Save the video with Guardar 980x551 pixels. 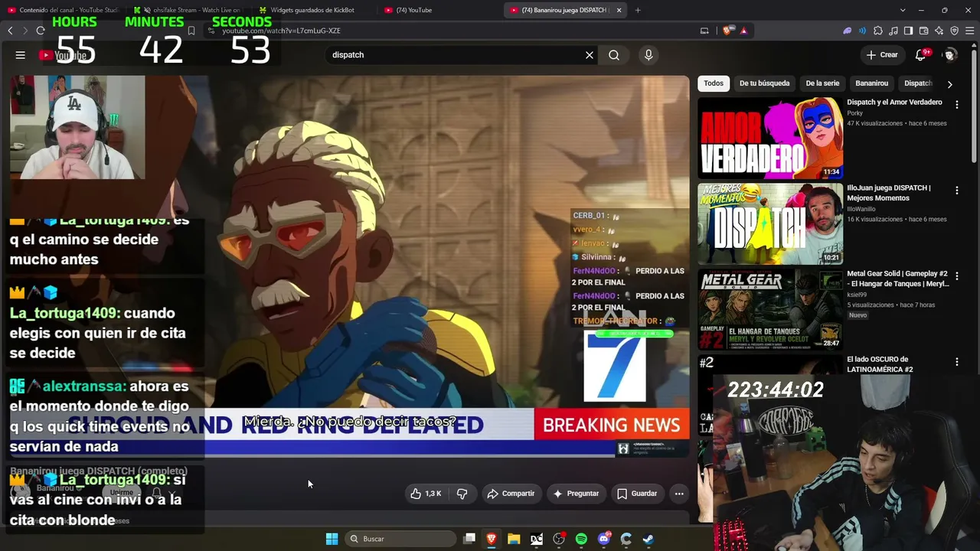tap(637, 494)
